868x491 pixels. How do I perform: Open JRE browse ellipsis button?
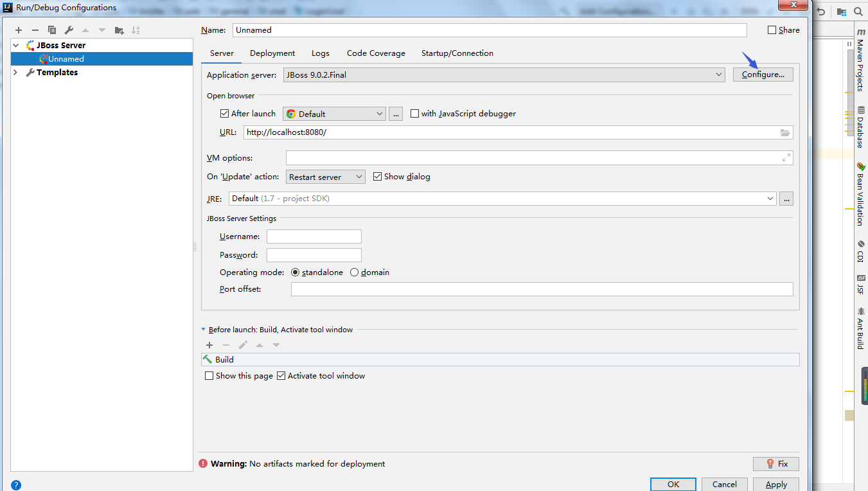786,199
